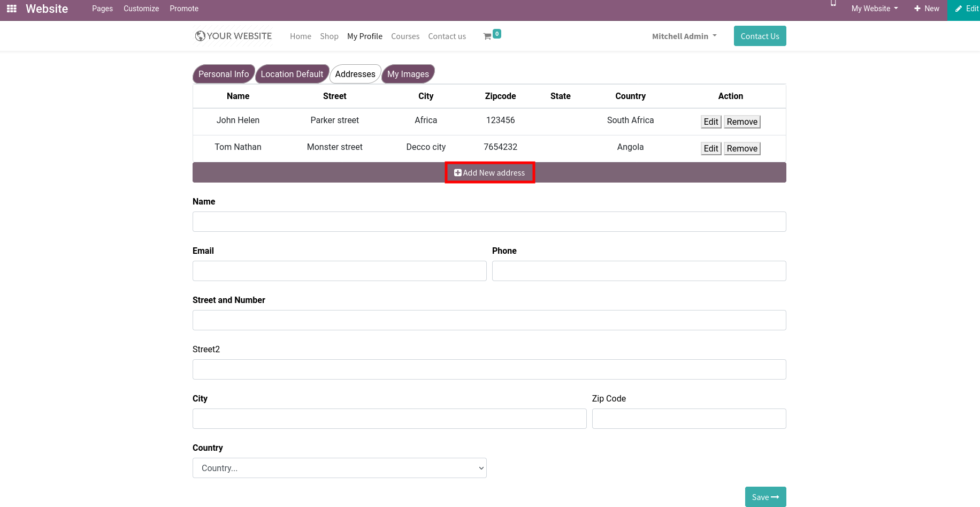980x507 pixels.
Task: Open the My Profile link
Action: pos(365,36)
